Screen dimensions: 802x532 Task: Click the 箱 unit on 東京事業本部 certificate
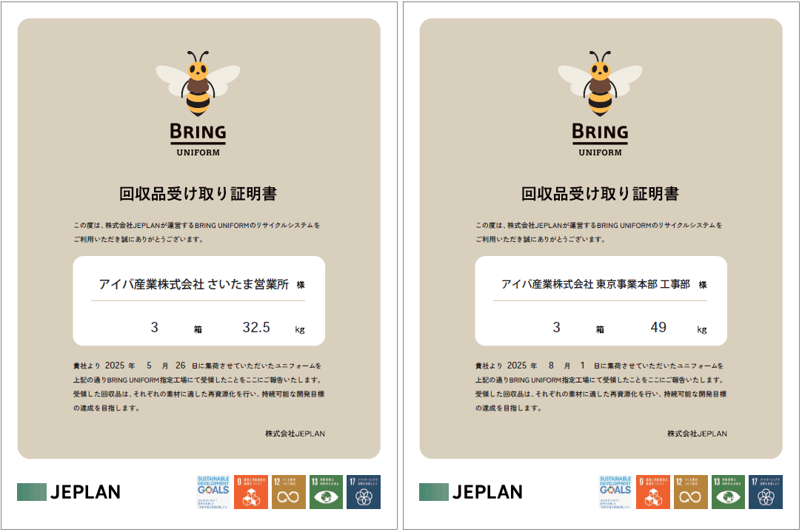pyautogui.click(x=600, y=329)
